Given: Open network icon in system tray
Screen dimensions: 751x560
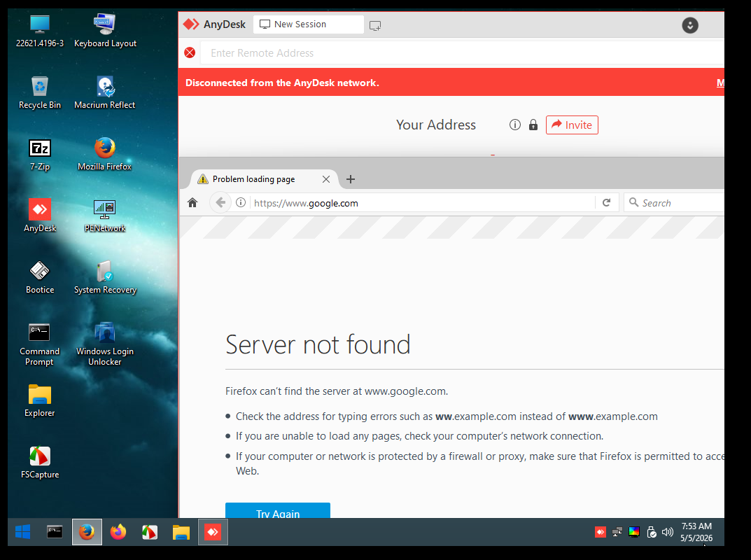Looking at the screenshot, I should pyautogui.click(x=617, y=532).
